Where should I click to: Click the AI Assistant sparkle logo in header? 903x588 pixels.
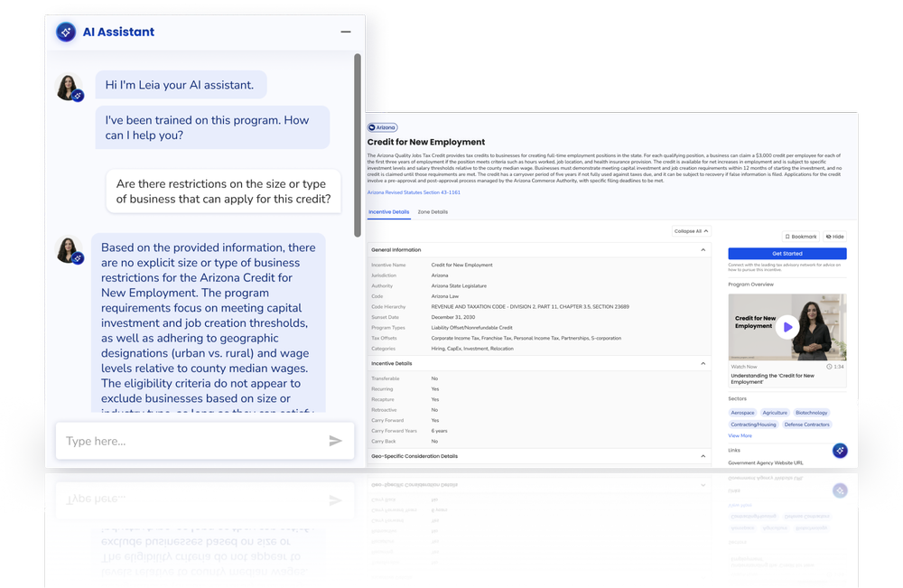click(66, 32)
